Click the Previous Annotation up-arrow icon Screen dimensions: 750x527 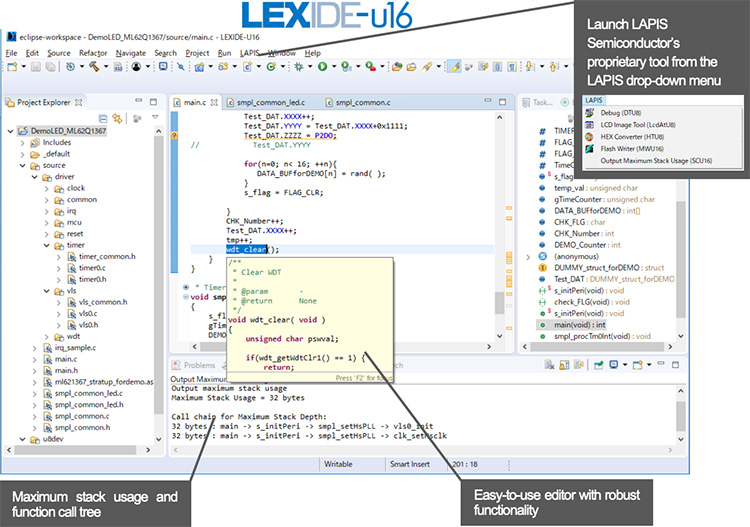554,67
